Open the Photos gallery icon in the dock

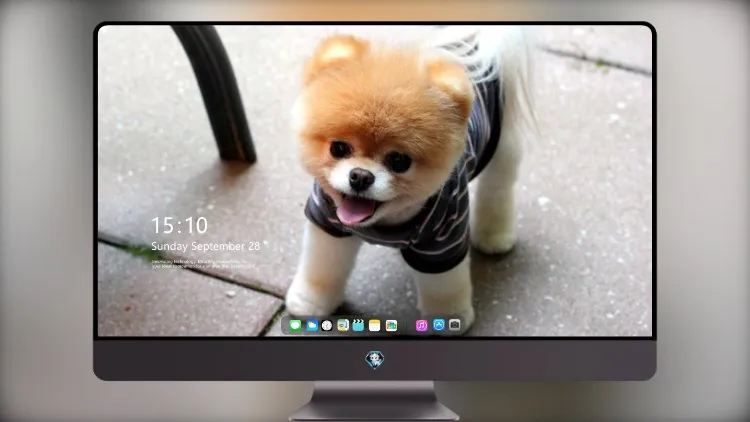tap(391, 325)
